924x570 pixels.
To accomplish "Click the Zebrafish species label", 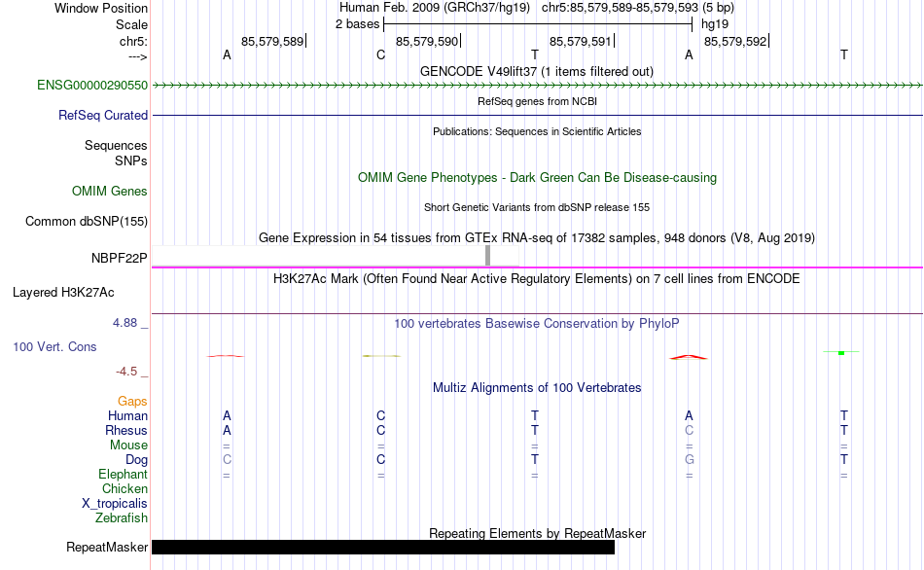I will point(122,517).
